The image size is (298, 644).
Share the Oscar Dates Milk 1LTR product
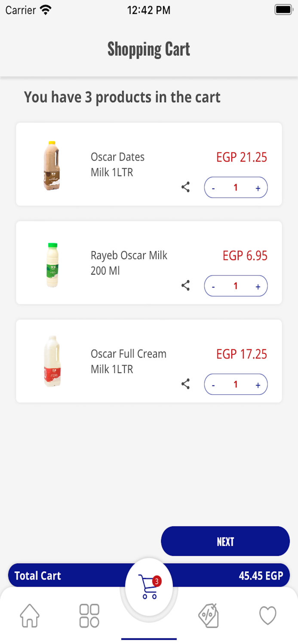coord(185,187)
